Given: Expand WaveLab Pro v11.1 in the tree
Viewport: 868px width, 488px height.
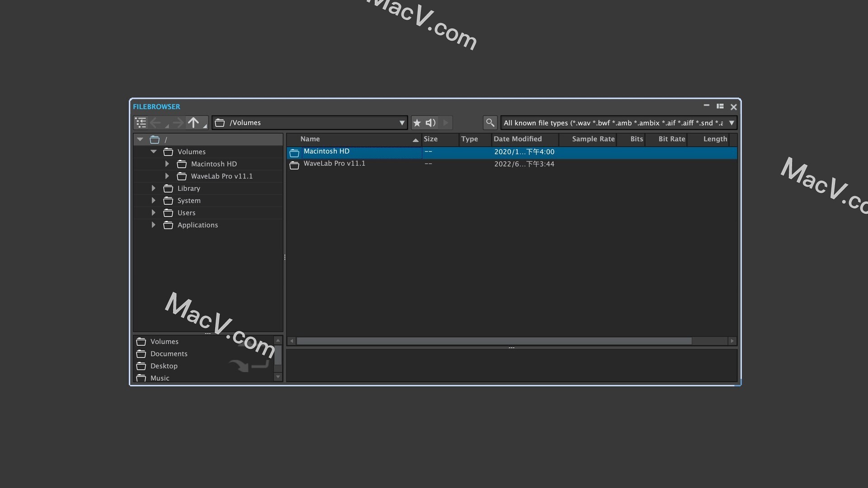Looking at the screenshot, I should [x=167, y=176].
